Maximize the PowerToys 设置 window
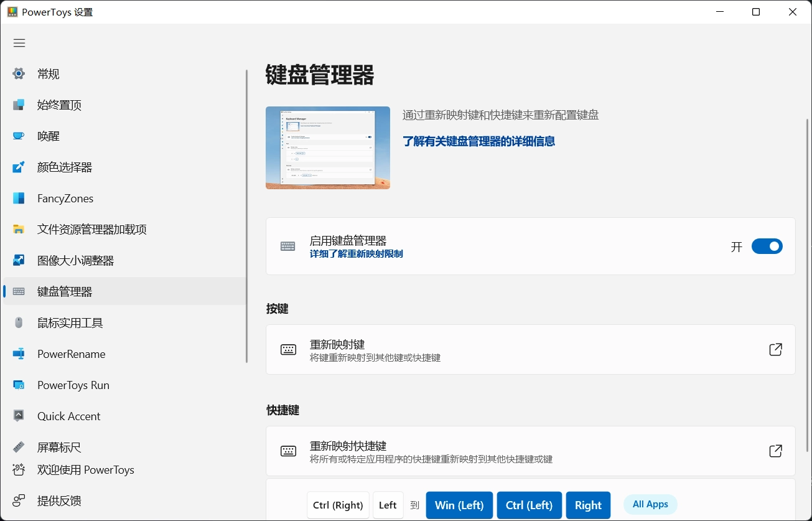Screen dimensions: 812x521 pyautogui.click(x=756, y=12)
